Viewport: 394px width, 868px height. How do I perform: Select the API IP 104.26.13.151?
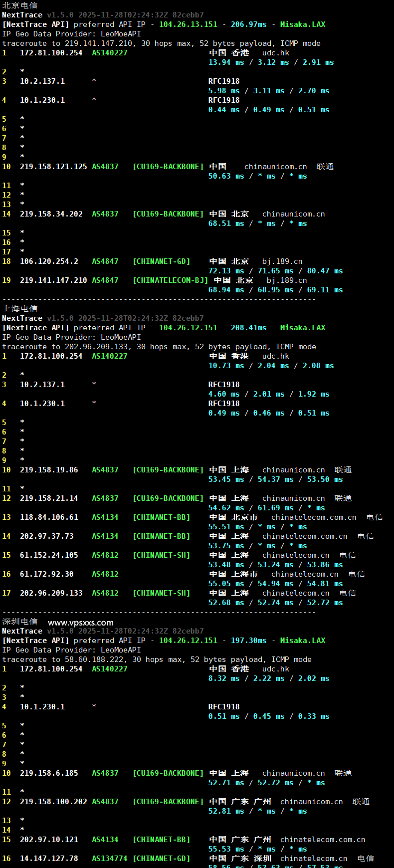188,24
